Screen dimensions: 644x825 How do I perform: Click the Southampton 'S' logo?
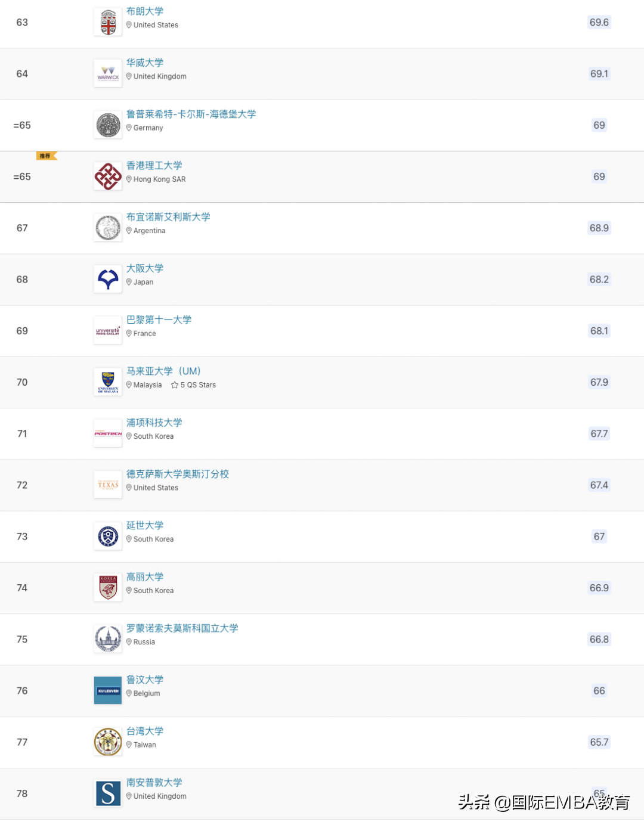coord(108,793)
